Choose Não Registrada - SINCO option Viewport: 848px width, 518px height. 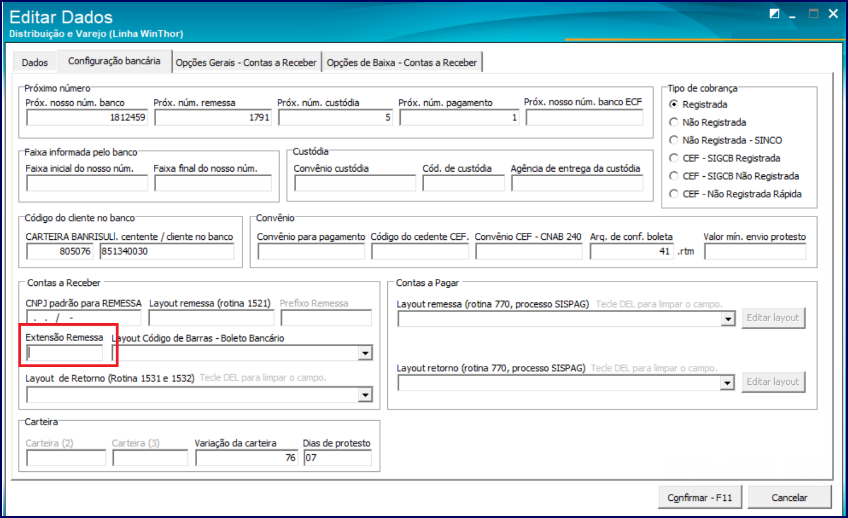(673, 140)
